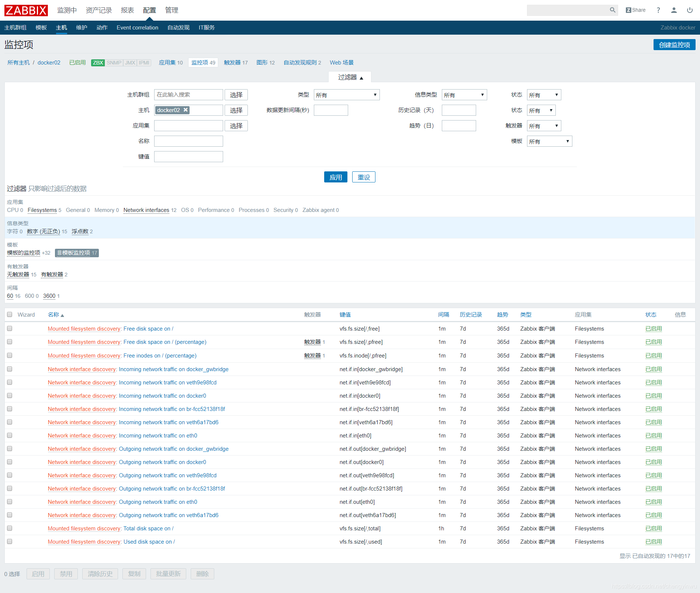Screen dimensions: 700x593
Task: Check the Free disk space on / row
Action: pyautogui.click(x=10, y=328)
